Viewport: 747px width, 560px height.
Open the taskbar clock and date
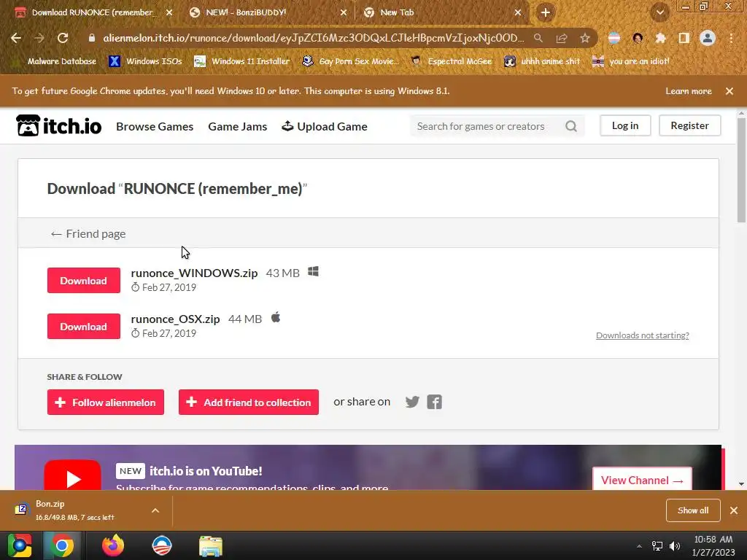(713, 545)
